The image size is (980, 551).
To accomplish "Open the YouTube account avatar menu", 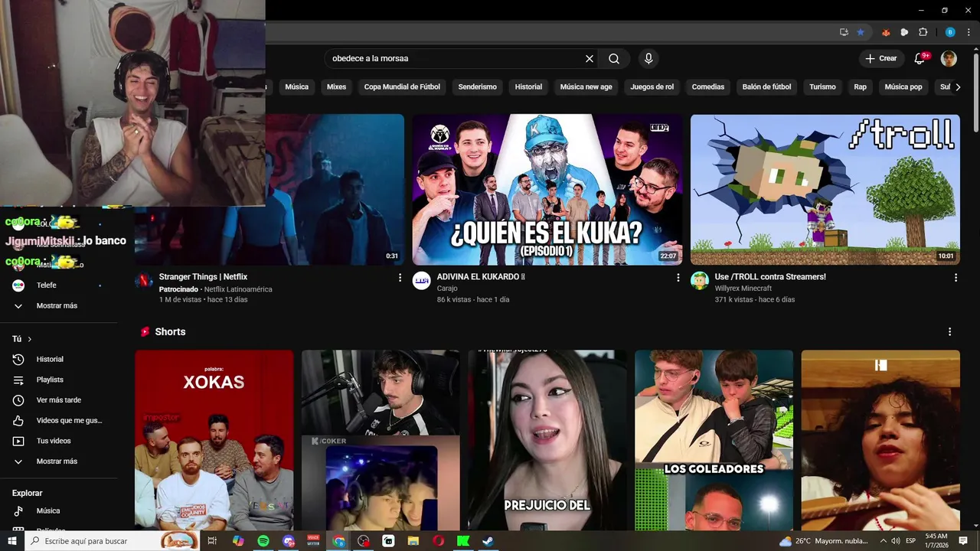I will pos(949,59).
